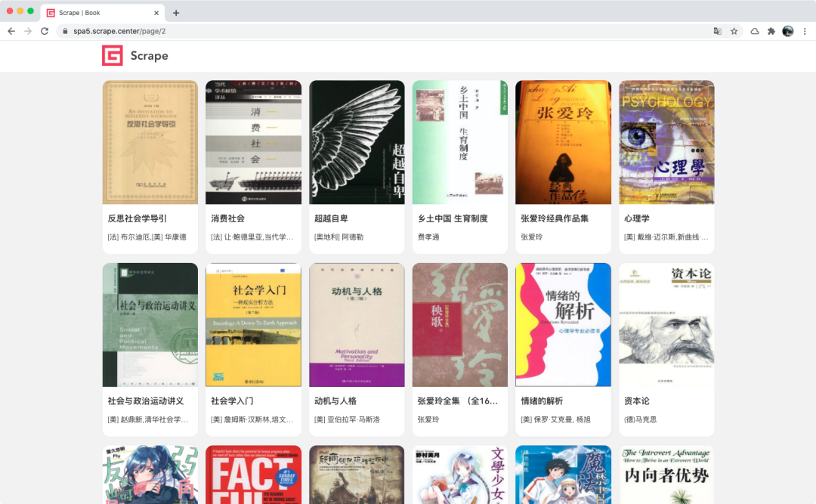Reload the page with the refresh icon

[45, 31]
